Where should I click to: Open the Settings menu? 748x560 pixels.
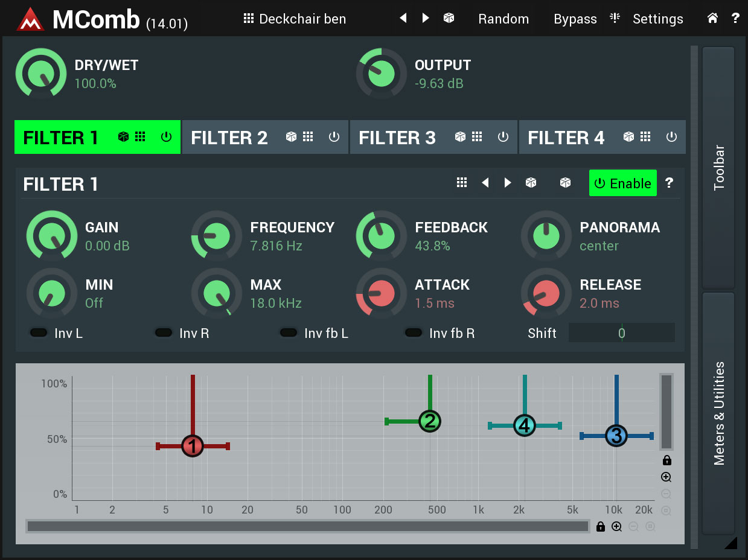point(658,19)
